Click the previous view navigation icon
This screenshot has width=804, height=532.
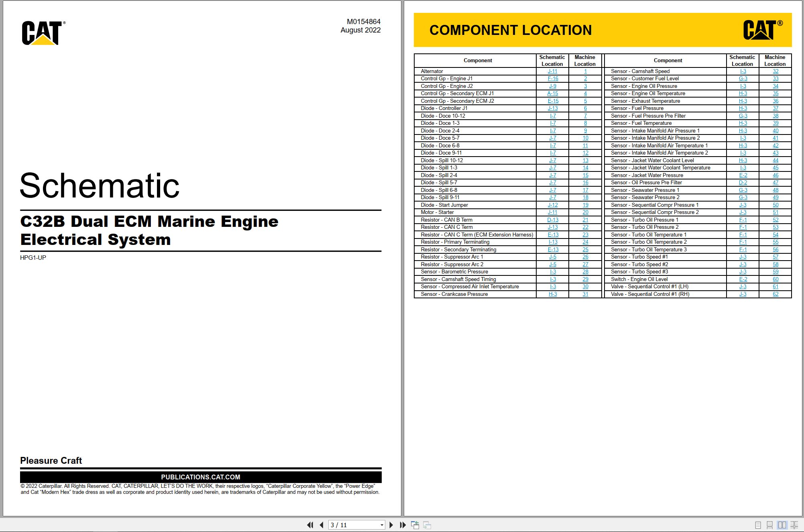[x=415, y=525]
